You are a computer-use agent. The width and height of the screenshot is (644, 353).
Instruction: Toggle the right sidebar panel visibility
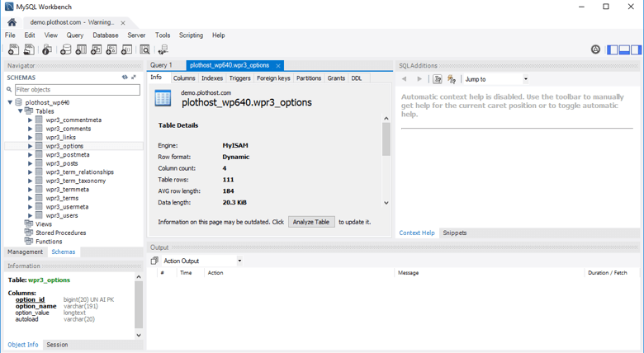click(x=636, y=49)
